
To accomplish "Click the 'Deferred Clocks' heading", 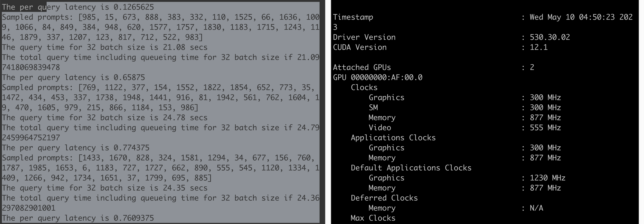I will pyautogui.click(x=384, y=198).
